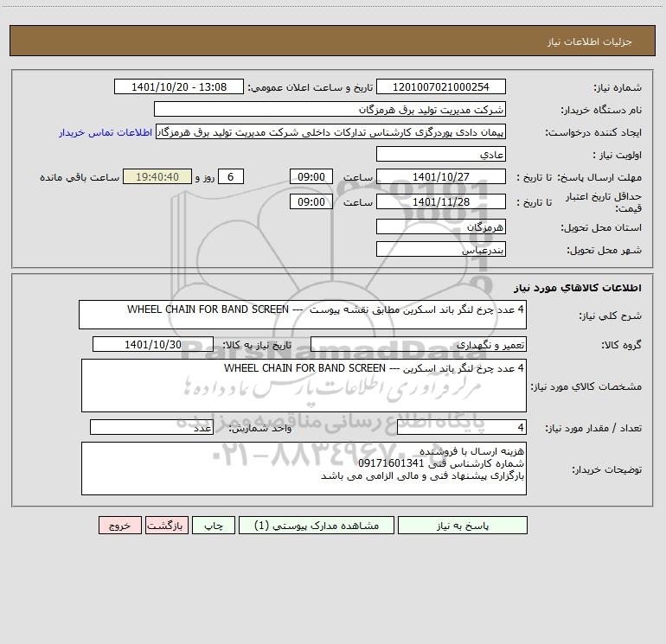The image size is (666, 644).
Task: Click the واحد شمارش label
Action: tap(260, 429)
